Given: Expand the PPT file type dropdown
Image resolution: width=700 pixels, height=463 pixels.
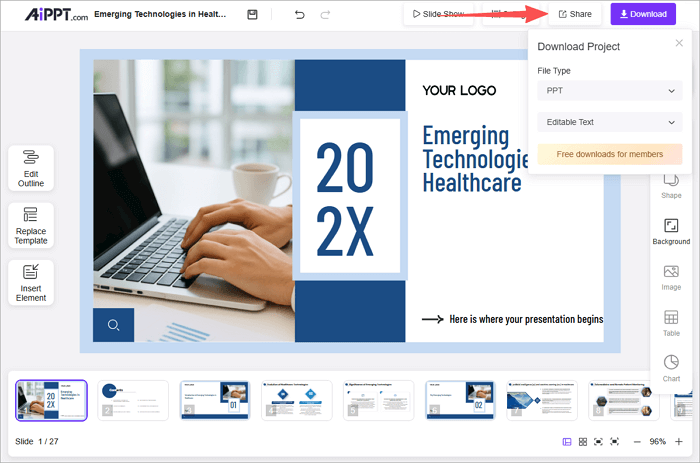Looking at the screenshot, I should tap(609, 91).
